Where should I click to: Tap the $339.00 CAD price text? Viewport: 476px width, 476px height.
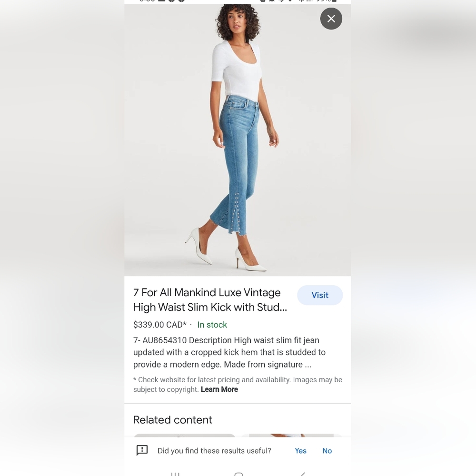point(159,325)
